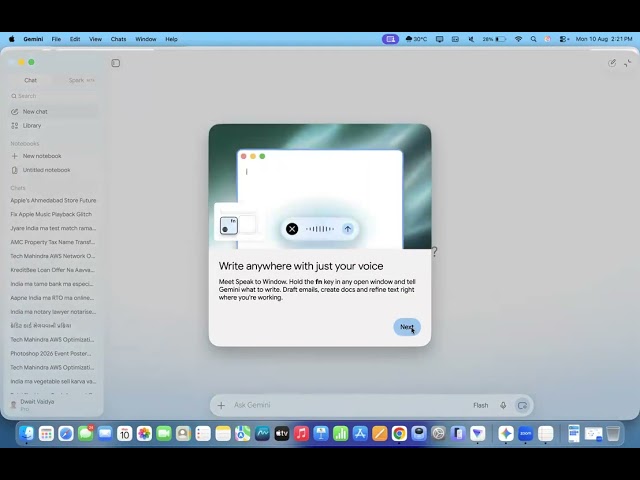The image size is (640, 480).
Task: Click the sidebar Search field
Action: (53, 96)
